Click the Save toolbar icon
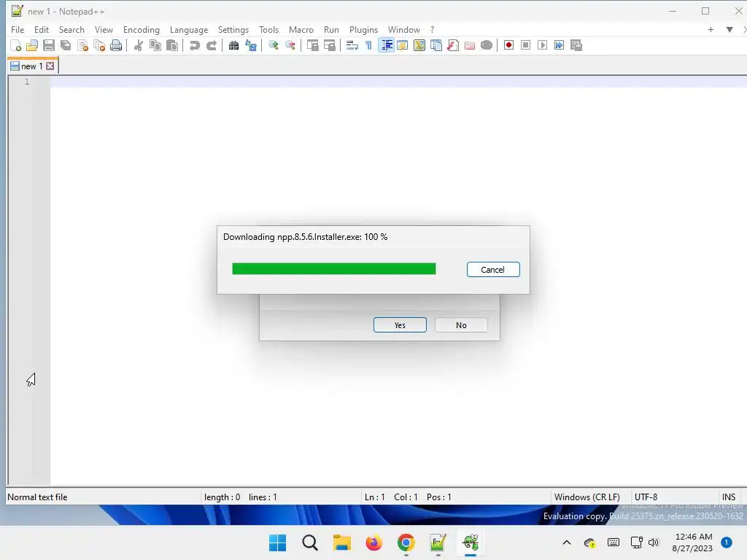The image size is (747, 560). (x=49, y=45)
